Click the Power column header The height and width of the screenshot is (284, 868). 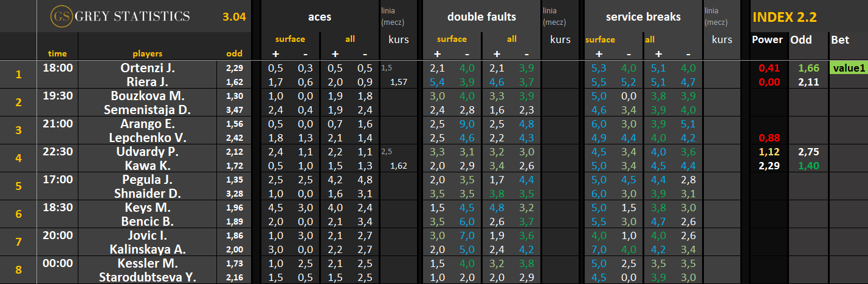[767, 39]
